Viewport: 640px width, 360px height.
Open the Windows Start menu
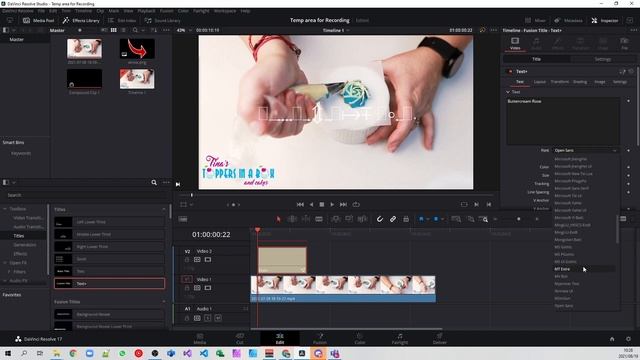[x=8, y=353]
